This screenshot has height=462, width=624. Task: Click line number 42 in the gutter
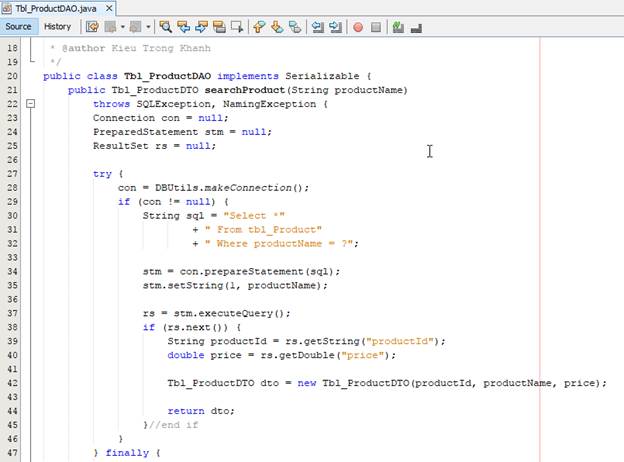pos(12,383)
